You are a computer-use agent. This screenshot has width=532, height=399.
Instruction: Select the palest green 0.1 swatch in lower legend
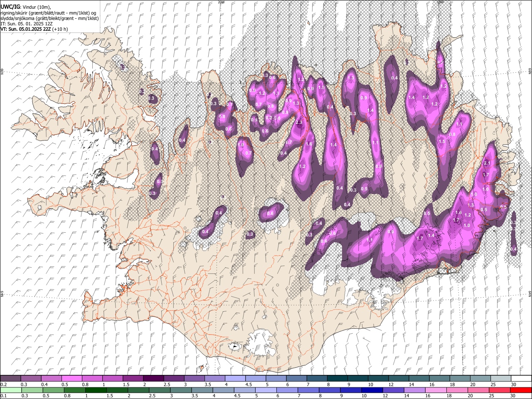coord(11,390)
